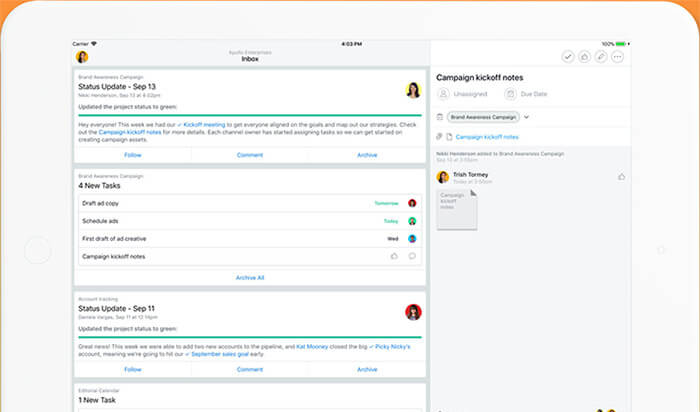Viewport: 700px width, 412px height.
Task: Tap the Today due date on Schedule ads
Action: 391,221
